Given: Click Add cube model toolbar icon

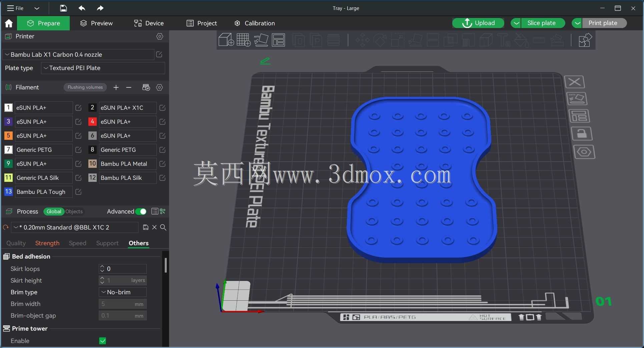Looking at the screenshot, I should click(226, 40).
